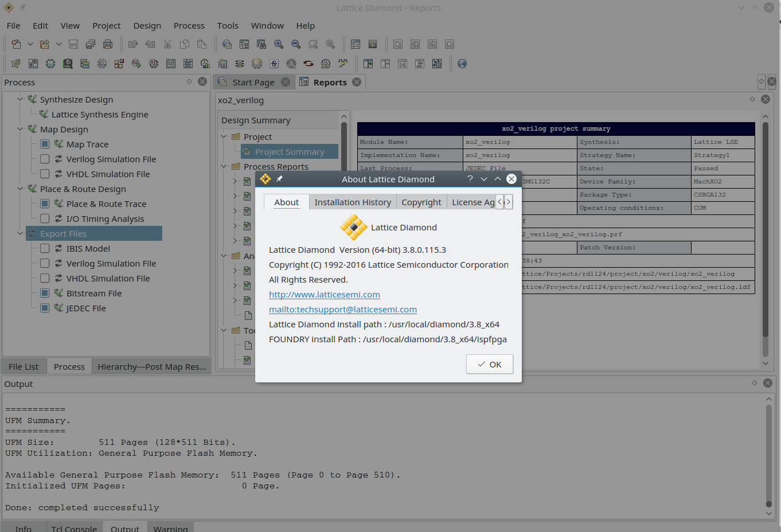Click the Save All toolbar icon
The height and width of the screenshot is (532, 781).
[91, 44]
